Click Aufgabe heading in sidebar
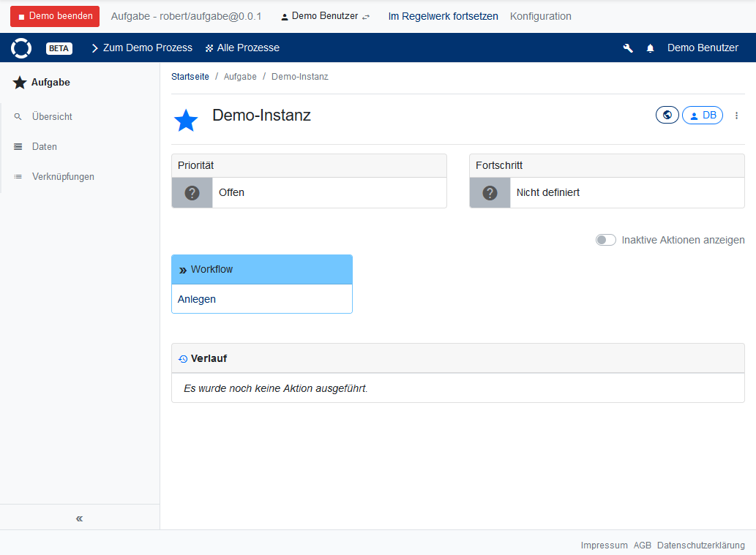Viewport: 756px width, 555px height. point(50,83)
